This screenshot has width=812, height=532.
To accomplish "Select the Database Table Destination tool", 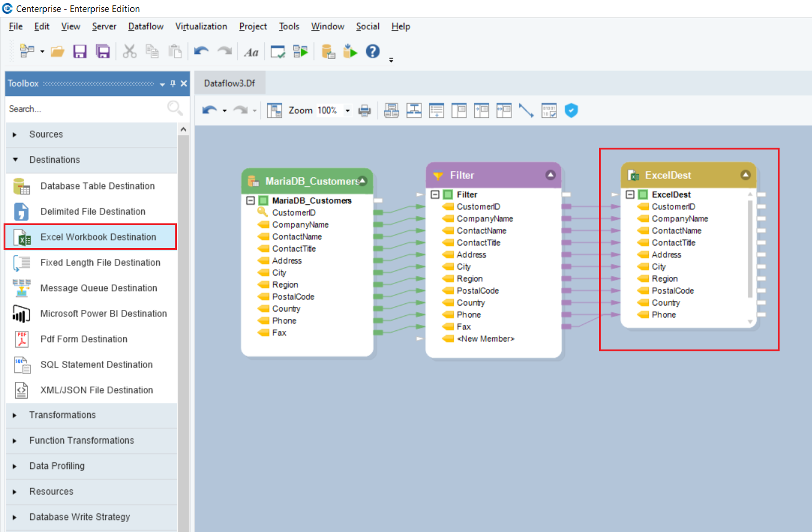I will click(97, 186).
